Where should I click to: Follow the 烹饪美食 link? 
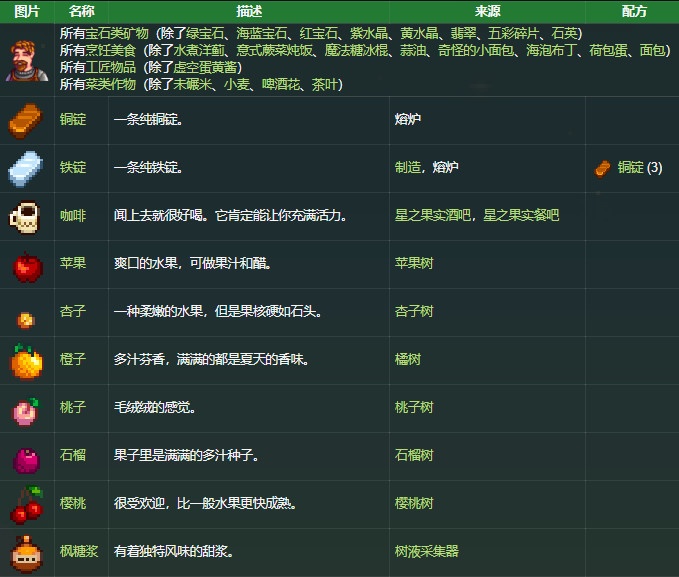110,50
